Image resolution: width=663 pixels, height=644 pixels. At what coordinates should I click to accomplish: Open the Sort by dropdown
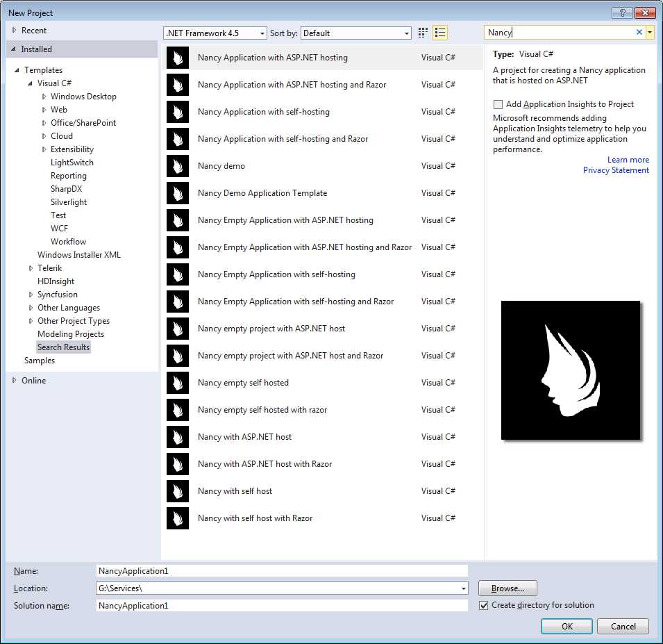(407, 33)
